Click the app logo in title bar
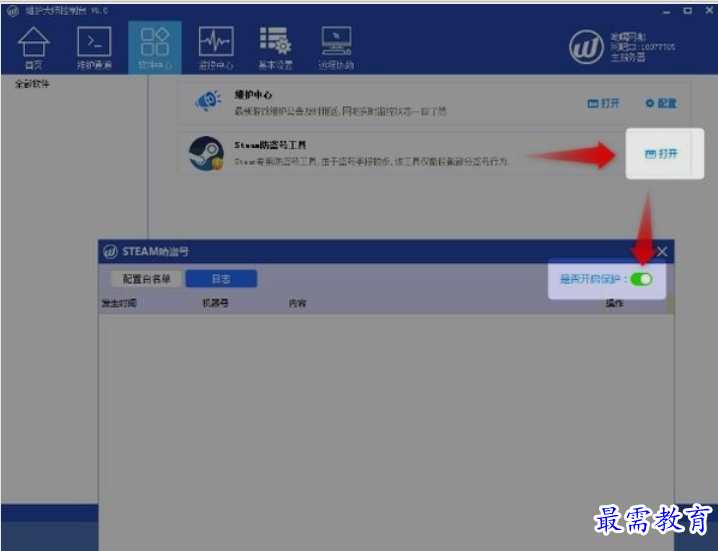 pyautogui.click(x=13, y=11)
